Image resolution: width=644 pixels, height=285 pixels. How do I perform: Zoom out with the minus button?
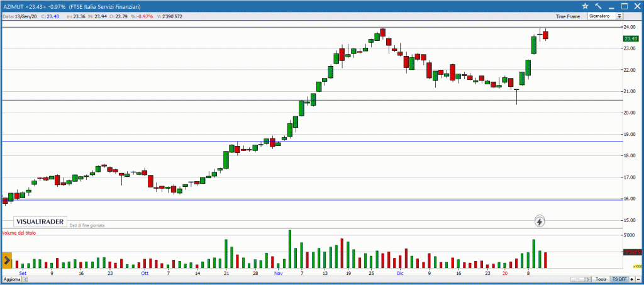click(x=638, y=279)
